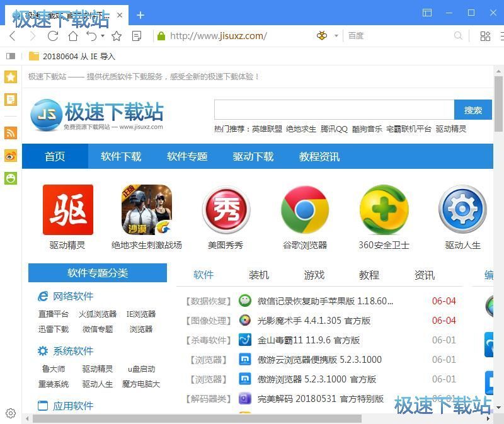
Task: Open the 绝地求生 hot link
Action: 301,129
